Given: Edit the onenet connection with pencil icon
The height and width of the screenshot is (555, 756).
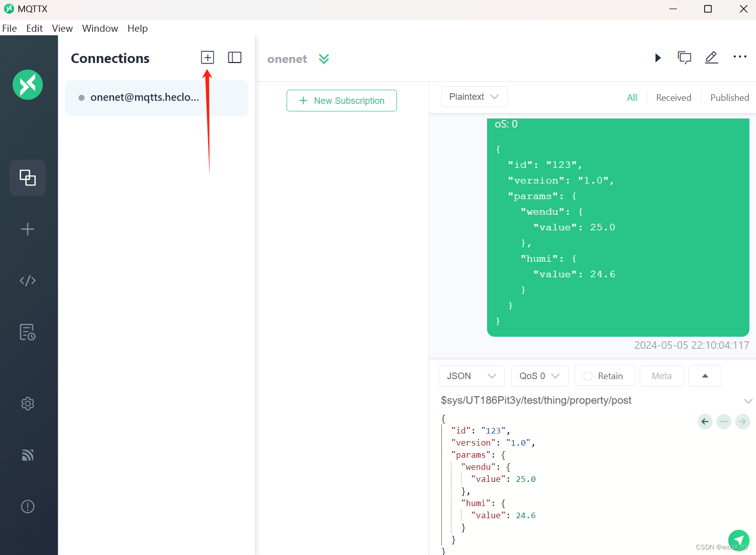Looking at the screenshot, I should click(x=712, y=57).
